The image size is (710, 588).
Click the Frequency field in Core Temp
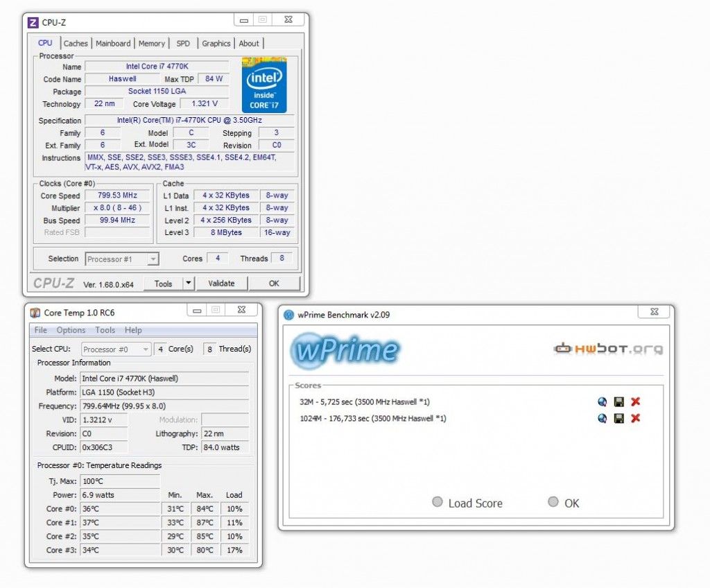(164, 406)
